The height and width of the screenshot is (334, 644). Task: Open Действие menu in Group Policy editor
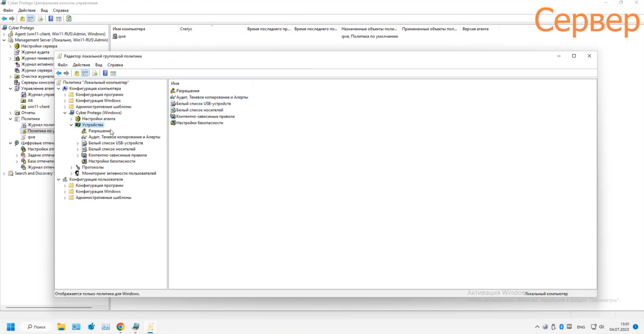(x=81, y=65)
